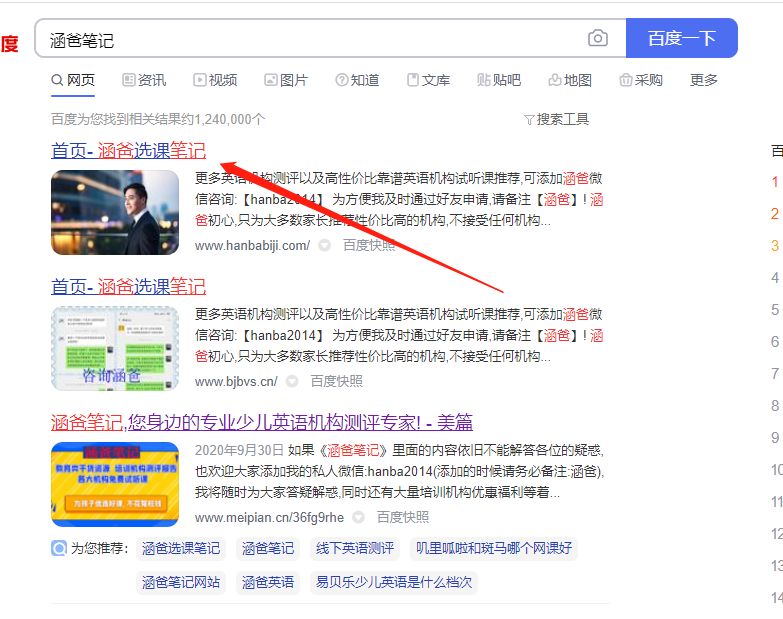Click the 线下英语测评 suggestion chip

(x=355, y=549)
